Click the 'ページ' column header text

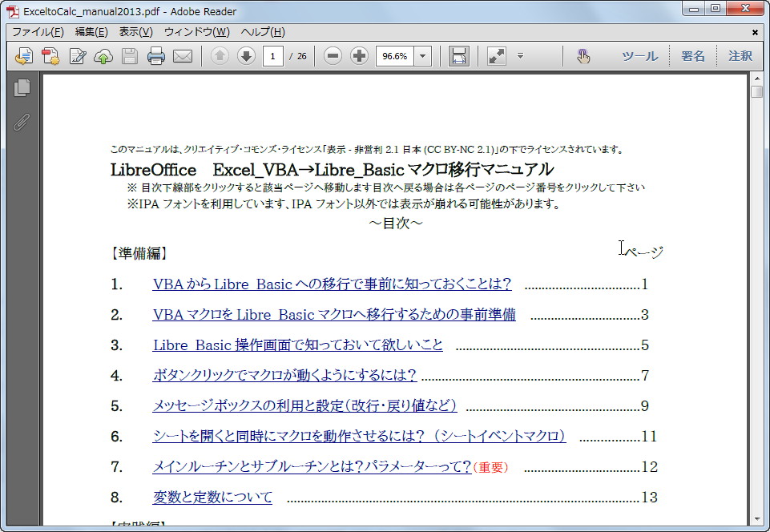(x=645, y=252)
